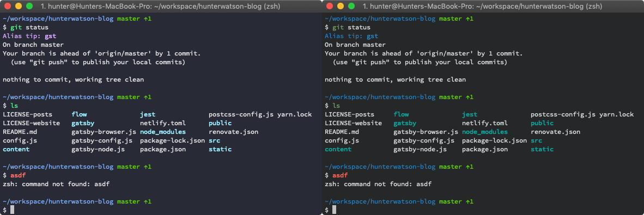Click the 'use "git push"' hint in left terminal
This screenshot has width=644, height=215.
point(98,63)
